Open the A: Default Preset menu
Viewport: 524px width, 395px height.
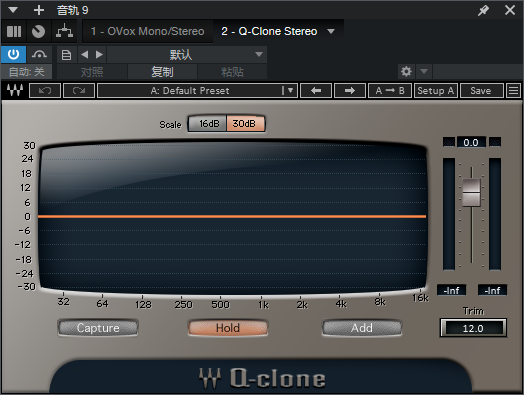[197, 91]
